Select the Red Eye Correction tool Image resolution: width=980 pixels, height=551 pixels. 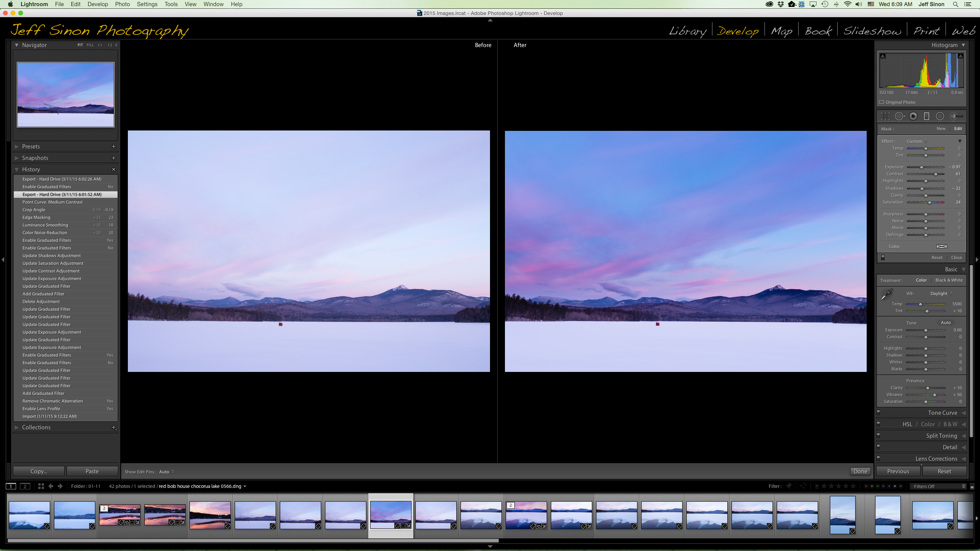point(913,116)
